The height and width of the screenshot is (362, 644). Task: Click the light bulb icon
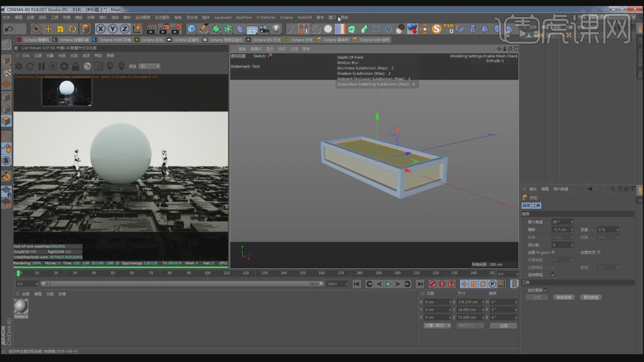click(x=276, y=29)
